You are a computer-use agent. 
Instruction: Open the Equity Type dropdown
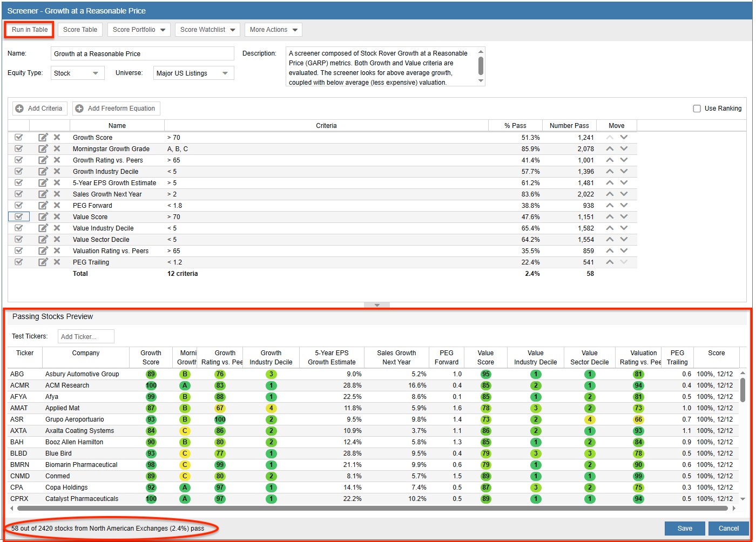point(77,72)
